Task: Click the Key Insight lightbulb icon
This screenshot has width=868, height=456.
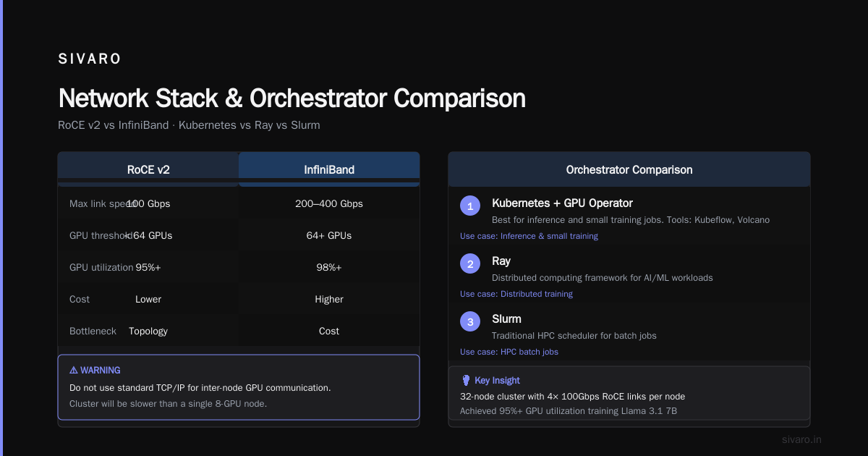Action: tap(465, 380)
